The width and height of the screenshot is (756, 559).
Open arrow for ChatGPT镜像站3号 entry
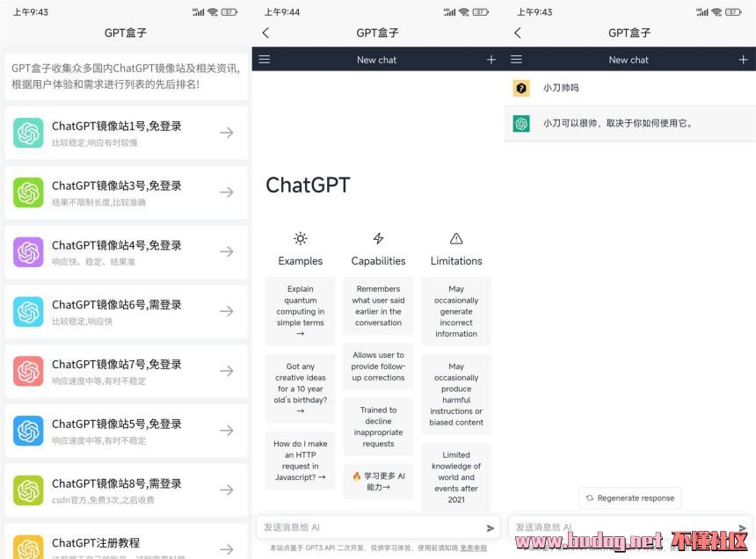click(227, 192)
